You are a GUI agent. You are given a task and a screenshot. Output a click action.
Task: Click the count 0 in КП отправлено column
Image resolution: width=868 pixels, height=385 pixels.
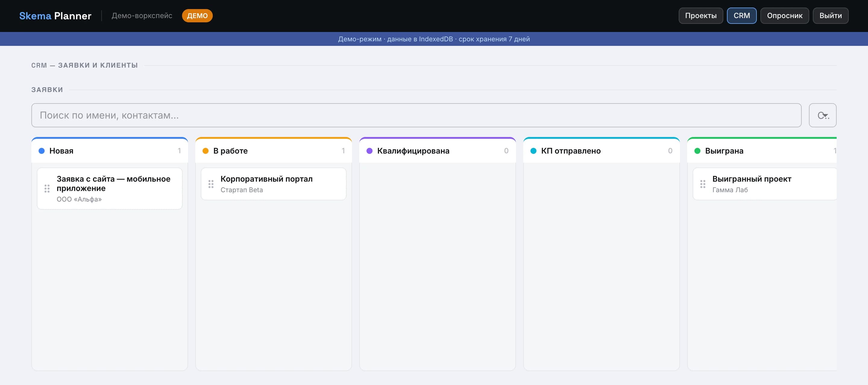tap(670, 151)
